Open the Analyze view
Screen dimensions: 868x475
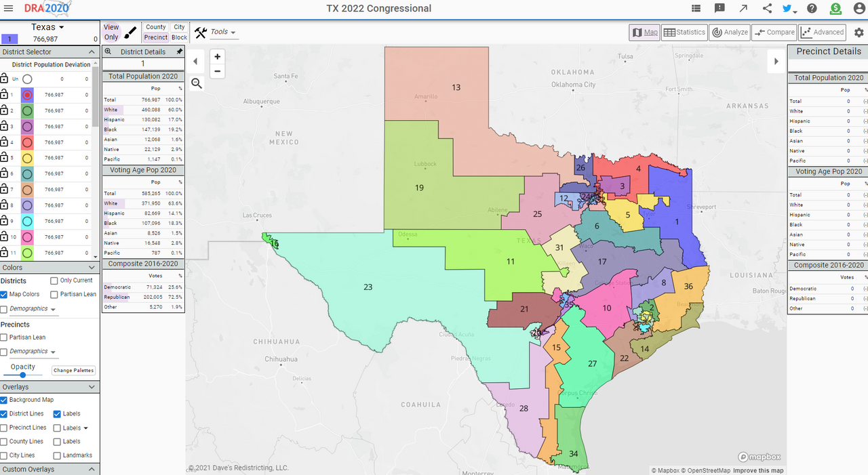coord(730,32)
